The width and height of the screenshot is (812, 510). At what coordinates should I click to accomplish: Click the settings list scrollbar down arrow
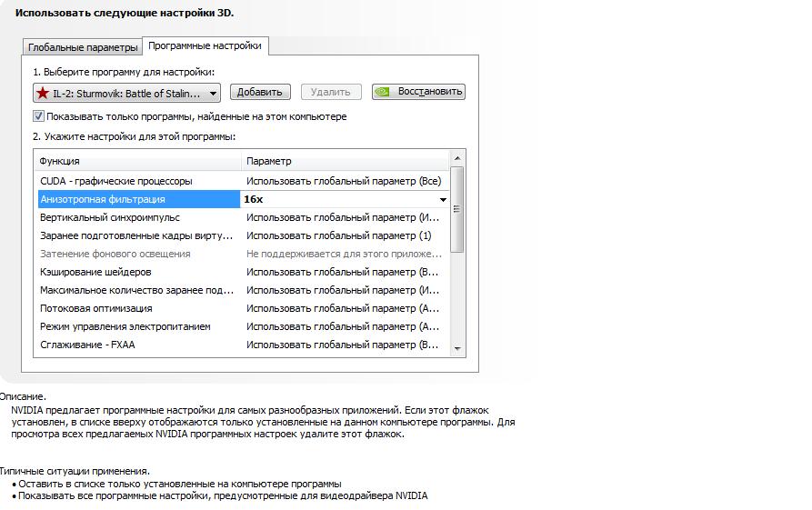coord(457,348)
